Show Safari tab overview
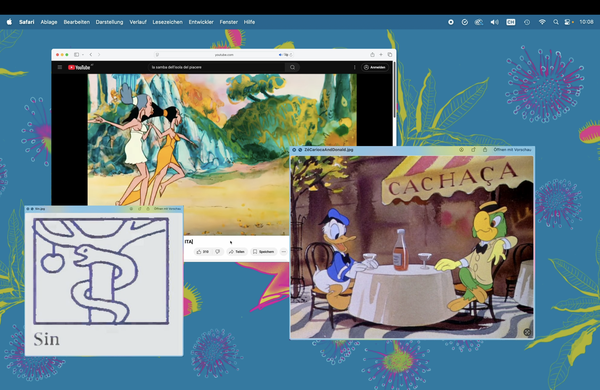 tap(390, 55)
